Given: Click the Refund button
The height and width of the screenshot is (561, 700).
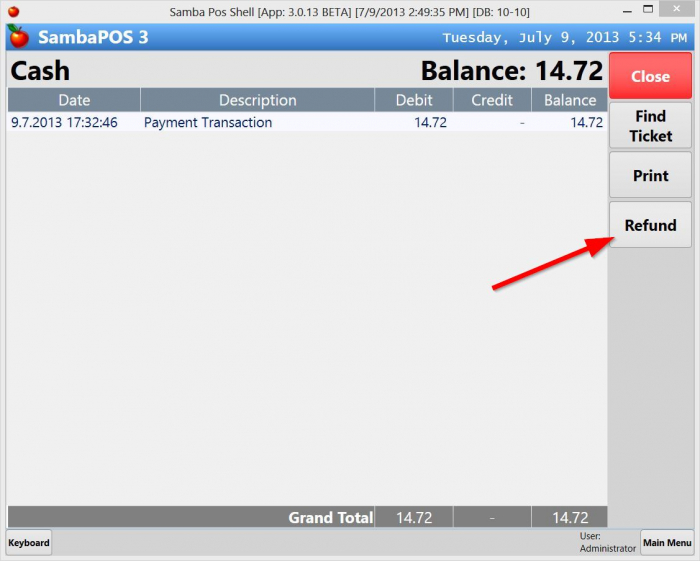Looking at the screenshot, I should pyautogui.click(x=650, y=225).
